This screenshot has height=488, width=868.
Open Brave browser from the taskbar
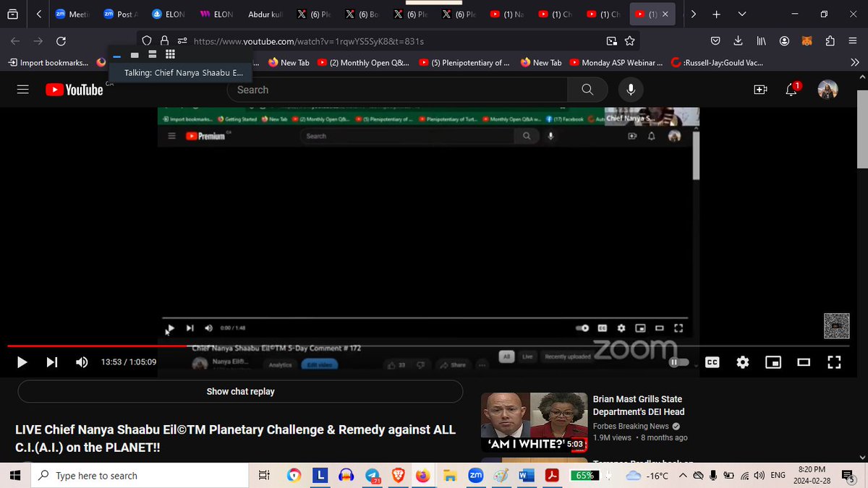pyautogui.click(x=398, y=476)
